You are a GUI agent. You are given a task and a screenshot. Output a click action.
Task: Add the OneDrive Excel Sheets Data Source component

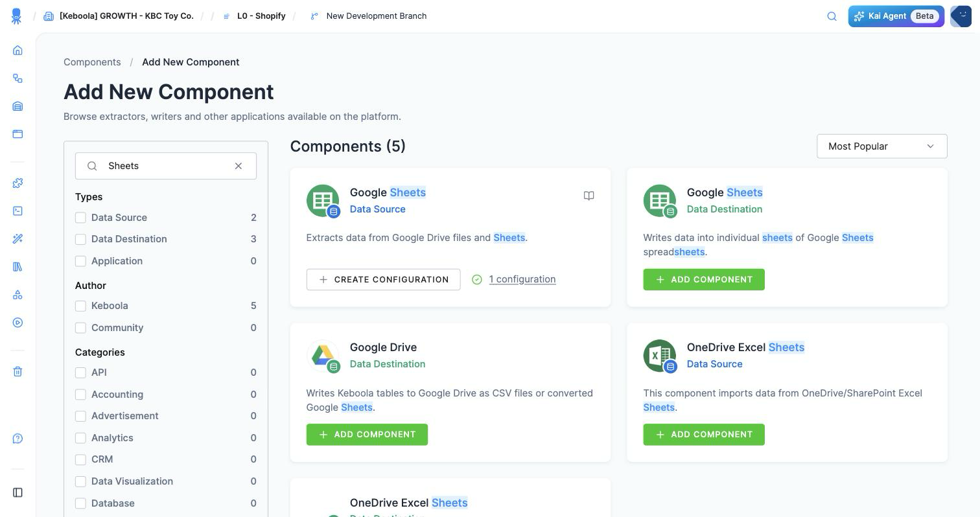coord(704,435)
